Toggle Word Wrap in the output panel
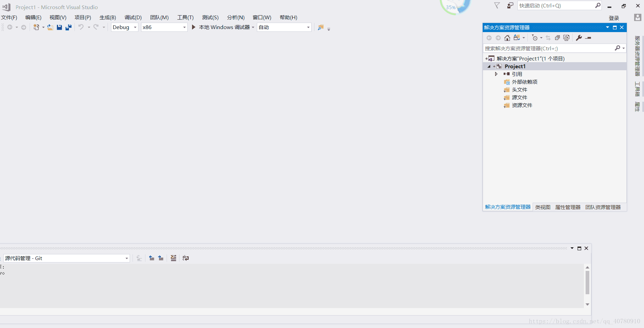The image size is (644, 328). (x=186, y=258)
